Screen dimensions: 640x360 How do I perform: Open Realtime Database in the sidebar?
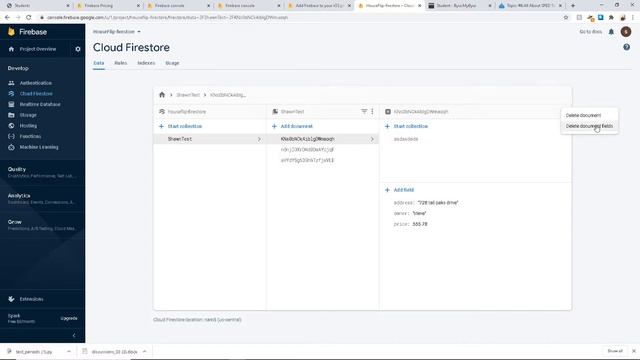(x=40, y=104)
